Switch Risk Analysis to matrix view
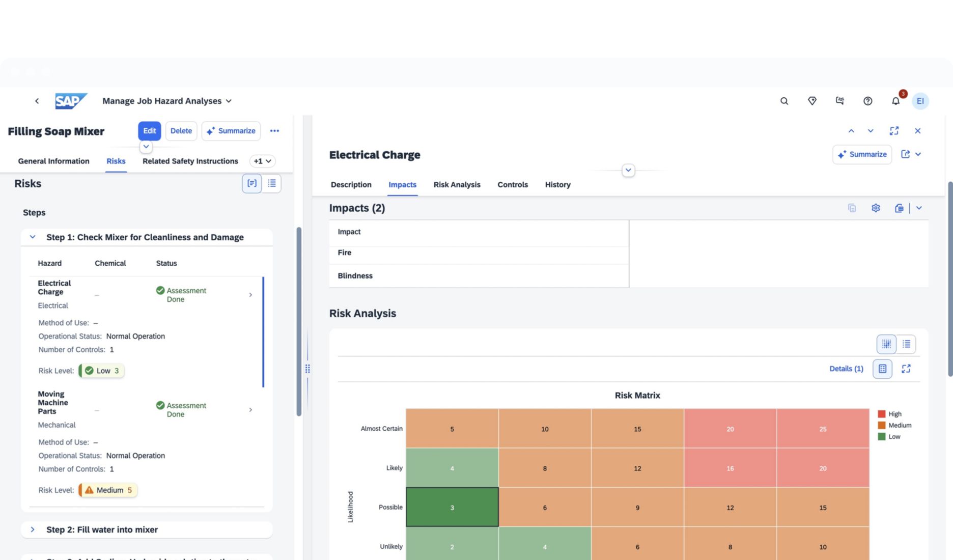The height and width of the screenshot is (560, 953). 886,344
